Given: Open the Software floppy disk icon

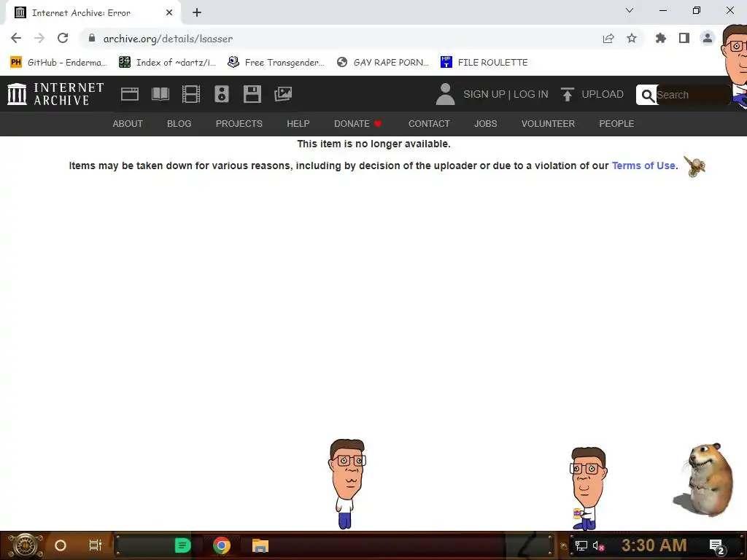Looking at the screenshot, I should click(x=252, y=94).
